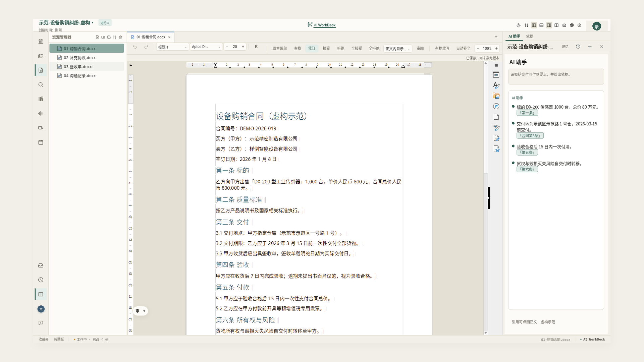Select the AI 助手 tab

(514, 36)
